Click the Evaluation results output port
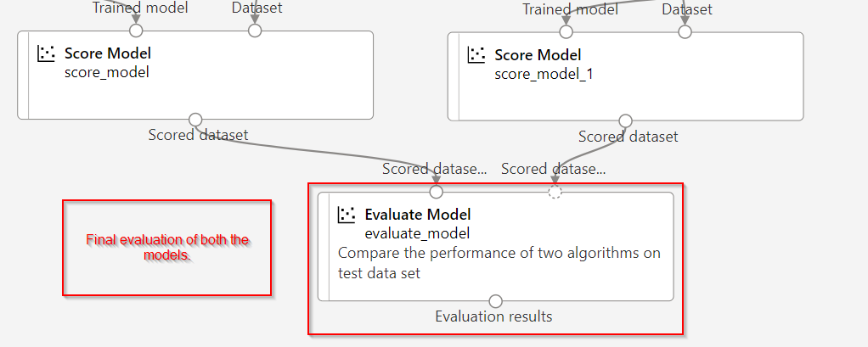The image size is (868, 347). [x=496, y=301]
